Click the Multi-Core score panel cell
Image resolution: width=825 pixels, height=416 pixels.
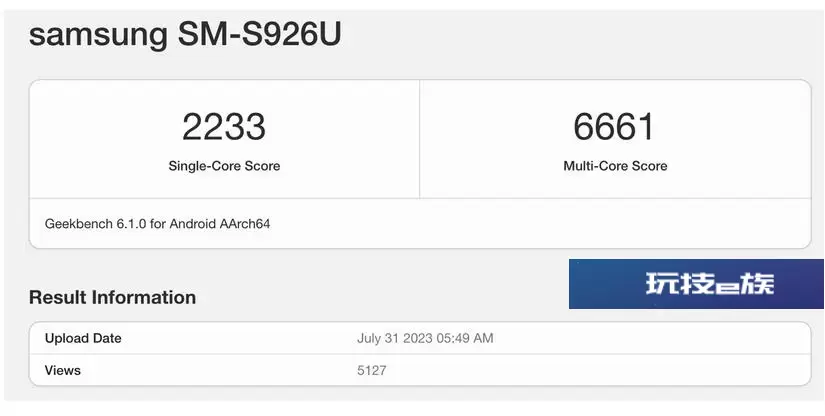pos(615,139)
